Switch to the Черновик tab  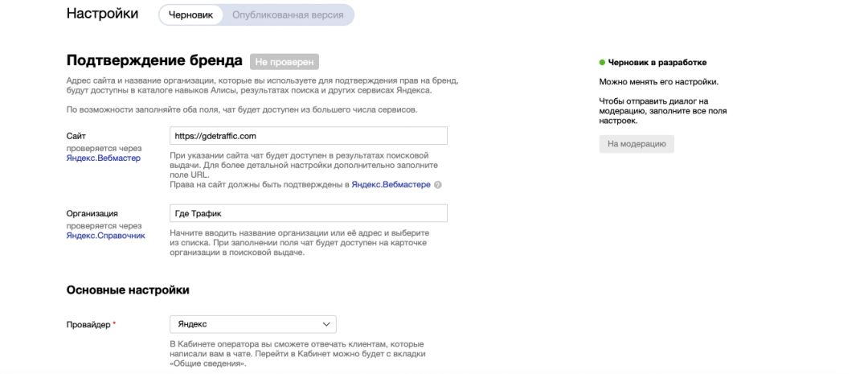(x=190, y=14)
